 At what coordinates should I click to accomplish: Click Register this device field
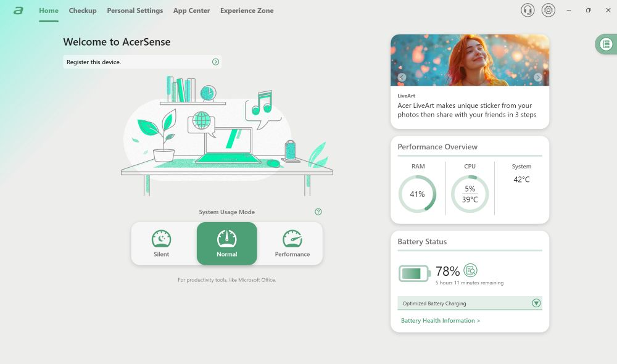[142, 62]
